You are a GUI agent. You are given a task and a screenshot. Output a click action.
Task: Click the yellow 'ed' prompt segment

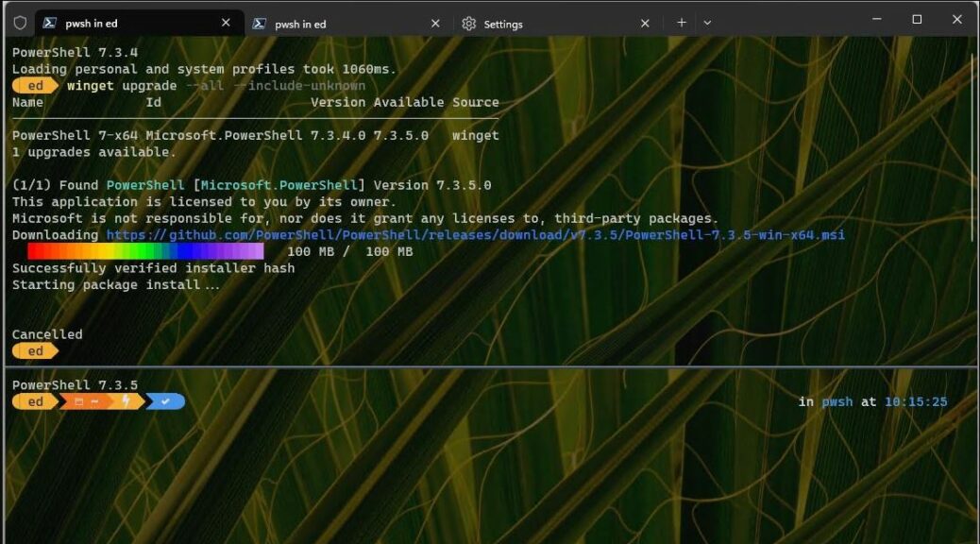[x=35, y=400]
